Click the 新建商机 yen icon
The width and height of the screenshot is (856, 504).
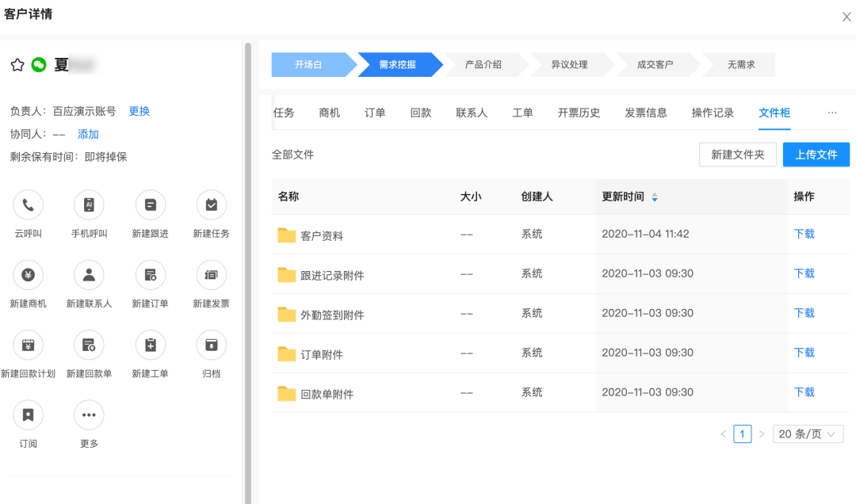pyautogui.click(x=28, y=275)
